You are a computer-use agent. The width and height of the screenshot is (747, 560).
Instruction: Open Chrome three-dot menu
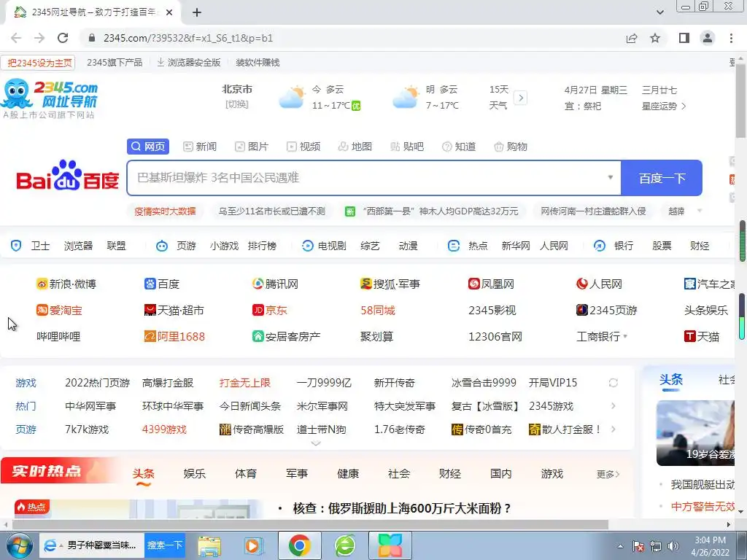tap(731, 38)
